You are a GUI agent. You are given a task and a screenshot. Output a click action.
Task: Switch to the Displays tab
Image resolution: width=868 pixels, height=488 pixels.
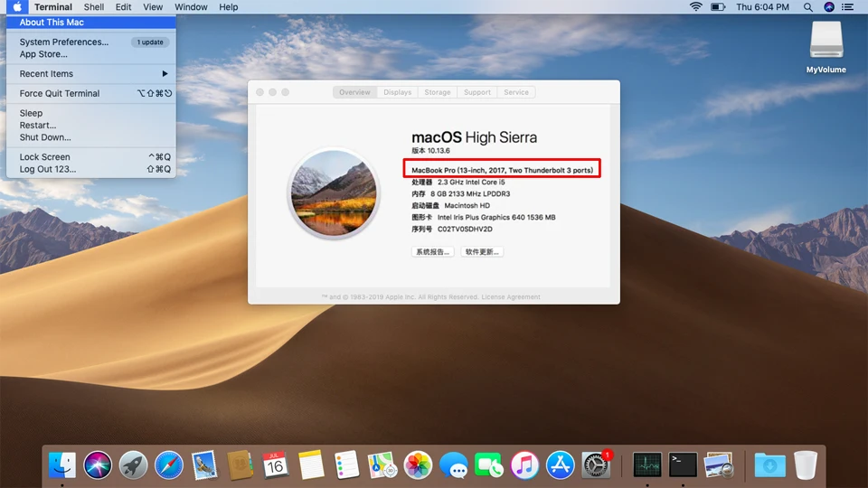397,92
